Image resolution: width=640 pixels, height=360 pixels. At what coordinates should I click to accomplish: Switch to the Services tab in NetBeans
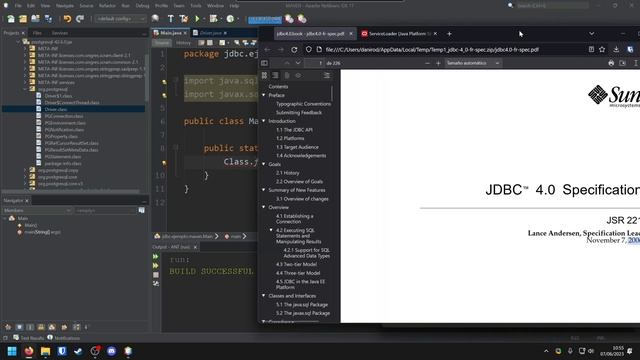pos(60,33)
